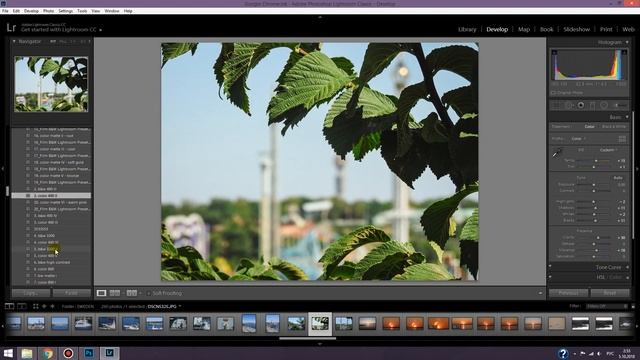The width and height of the screenshot is (640, 360).
Task: Set treatment to Color
Action: (x=589, y=127)
